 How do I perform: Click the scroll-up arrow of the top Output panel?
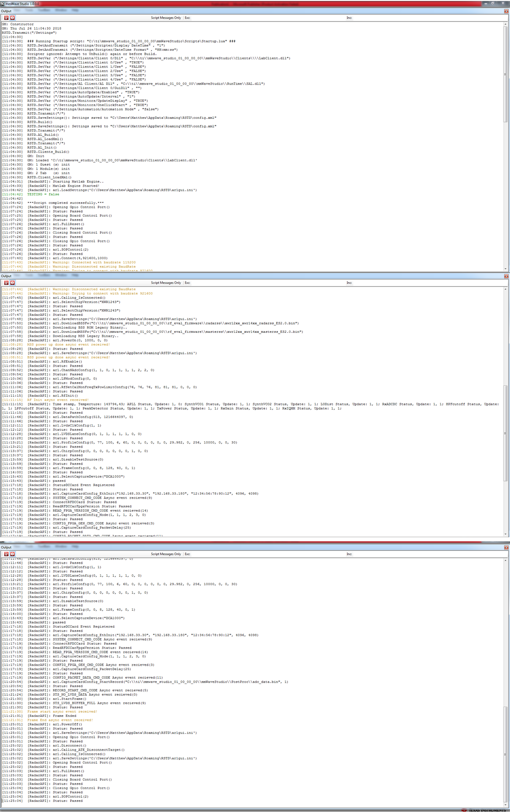[505, 24]
